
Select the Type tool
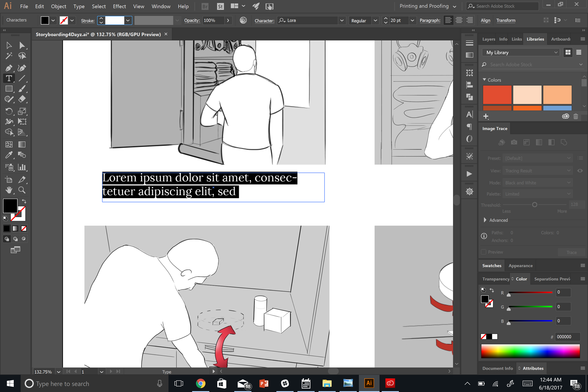9,78
